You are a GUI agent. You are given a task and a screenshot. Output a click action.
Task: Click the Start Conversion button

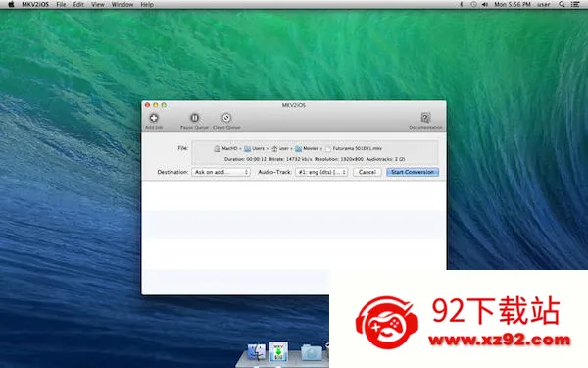pos(413,172)
